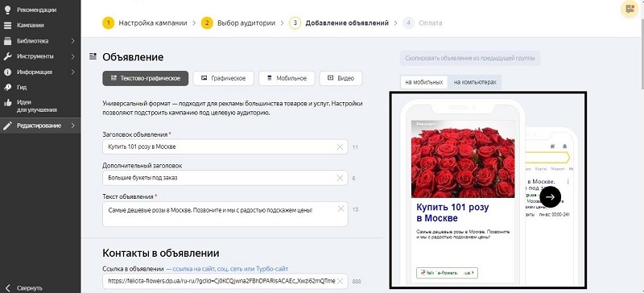Viewport: 644px width, 293px height.
Task: Open the chat notification icon at top right
Action: pos(630,9)
